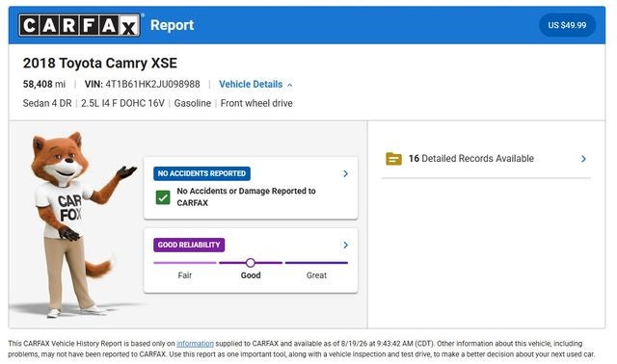Open the No Accidents Reported chevron

(x=345, y=173)
